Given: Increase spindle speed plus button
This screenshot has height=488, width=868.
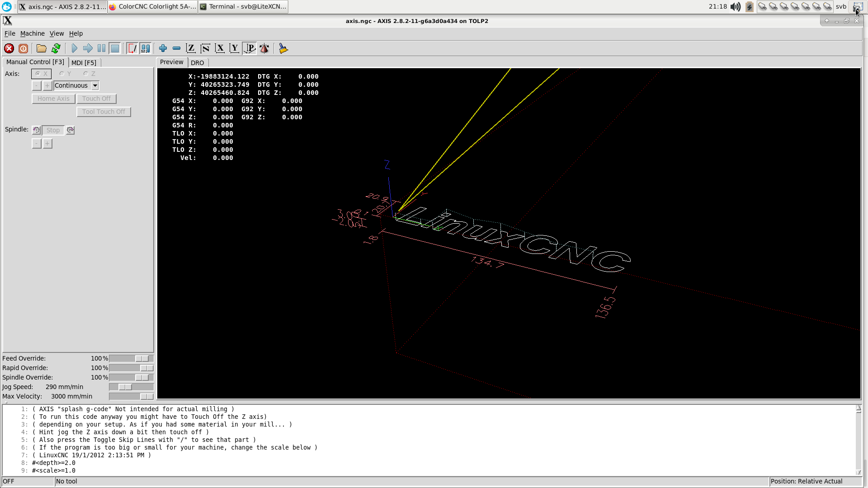Looking at the screenshot, I should pyautogui.click(x=47, y=144).
